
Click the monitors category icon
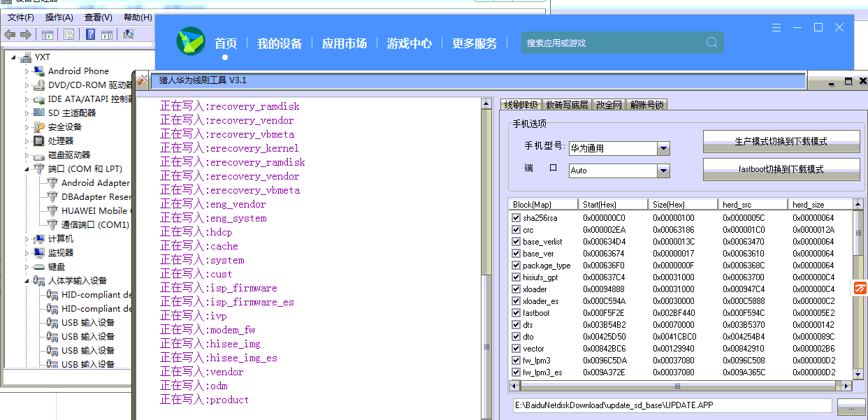click(x=39, y=252)
